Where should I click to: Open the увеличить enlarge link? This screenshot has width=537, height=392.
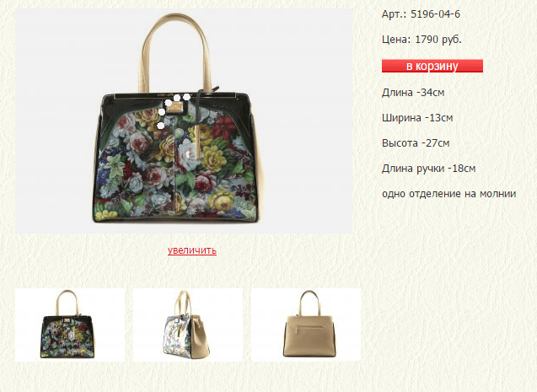[x=192, y=250]
